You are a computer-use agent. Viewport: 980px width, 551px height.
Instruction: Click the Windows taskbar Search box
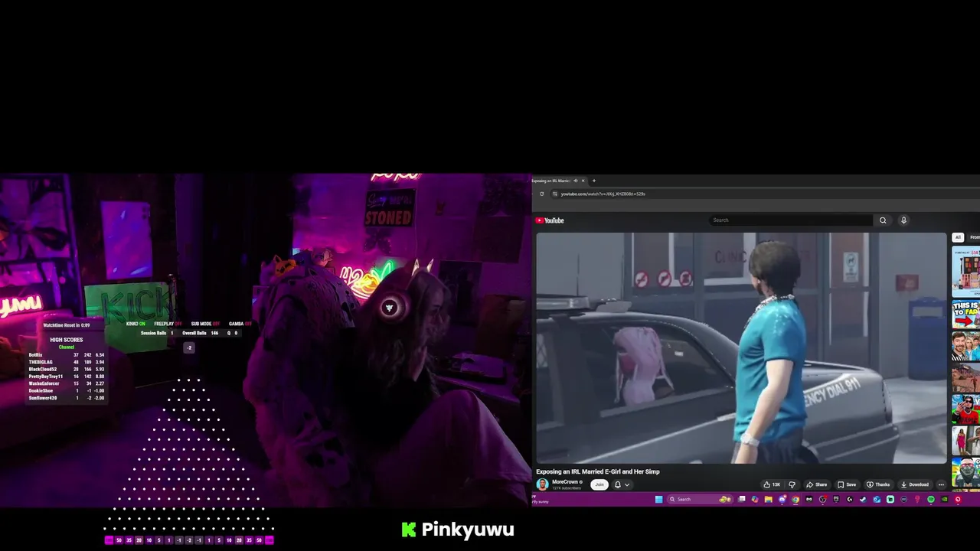point(701,499)
